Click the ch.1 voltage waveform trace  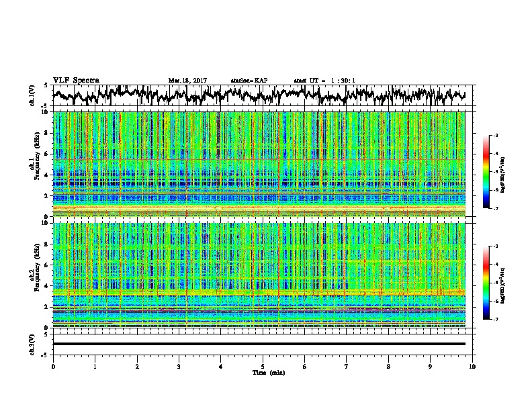[x=259, y=95]
